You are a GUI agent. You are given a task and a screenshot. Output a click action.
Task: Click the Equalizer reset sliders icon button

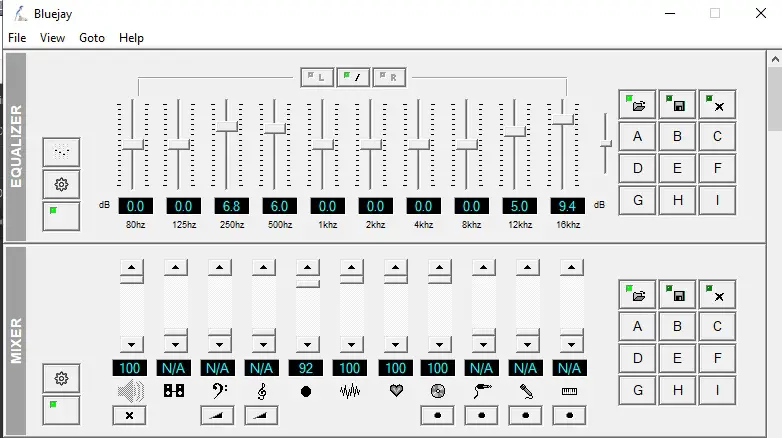click(61, 152)
